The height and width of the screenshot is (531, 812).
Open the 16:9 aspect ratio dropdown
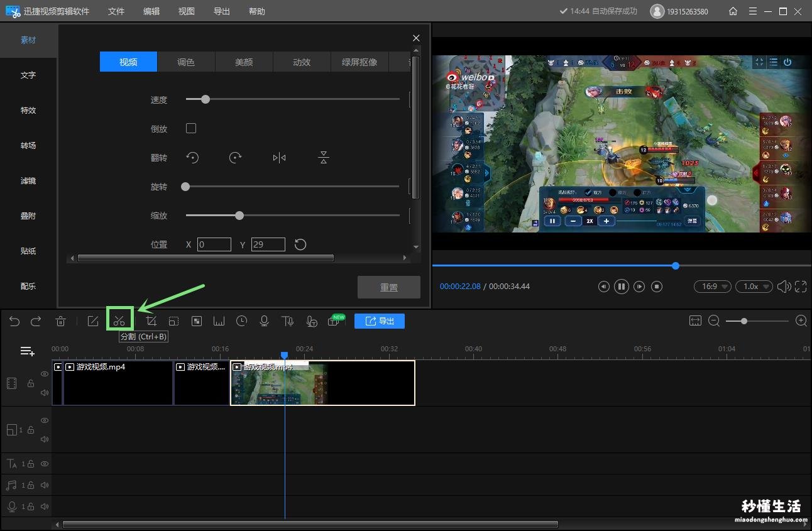pyautogui.click(x=712, y=287)
